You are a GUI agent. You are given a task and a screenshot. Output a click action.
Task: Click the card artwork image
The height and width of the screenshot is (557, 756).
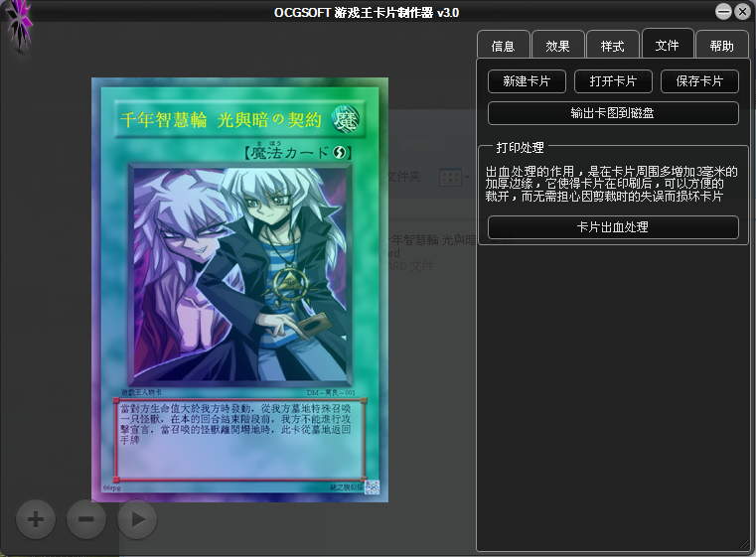pyautogui.click(x=240, y=274)
